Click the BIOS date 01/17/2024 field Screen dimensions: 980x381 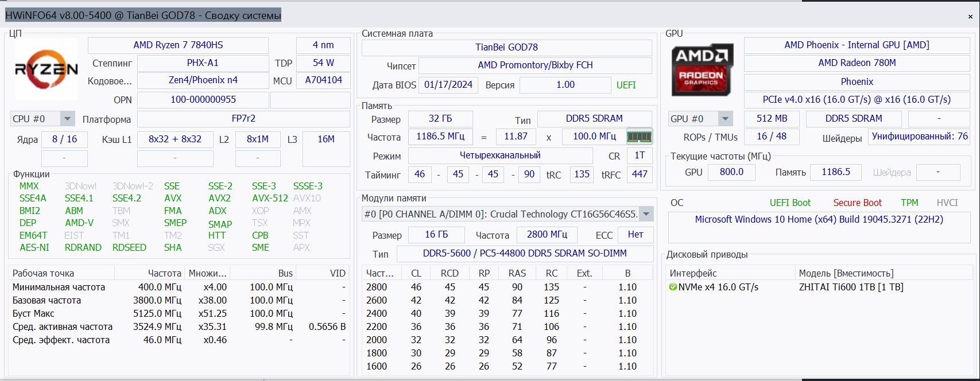(x=448, y=85)
